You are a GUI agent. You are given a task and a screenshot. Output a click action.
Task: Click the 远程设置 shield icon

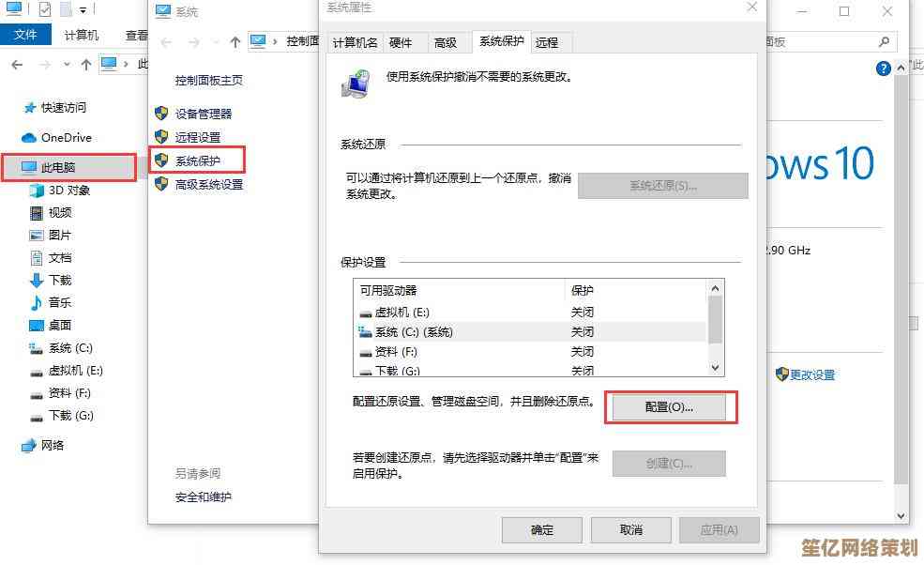pyautogui.click(x=161, y=137)
